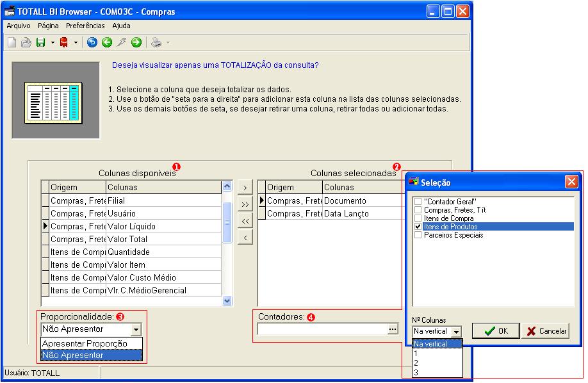The width and height of the screenshot is (588, 383).
Task: Click the Colunas disponíveis scrollbar thumb
Action: [x=227, y=222]
